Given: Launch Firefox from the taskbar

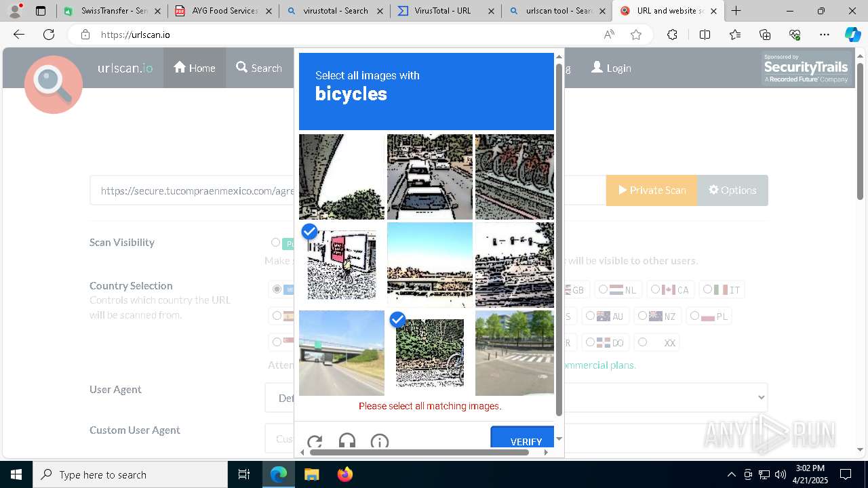Looking at the screenshot, I should click(x=344, y=474).
